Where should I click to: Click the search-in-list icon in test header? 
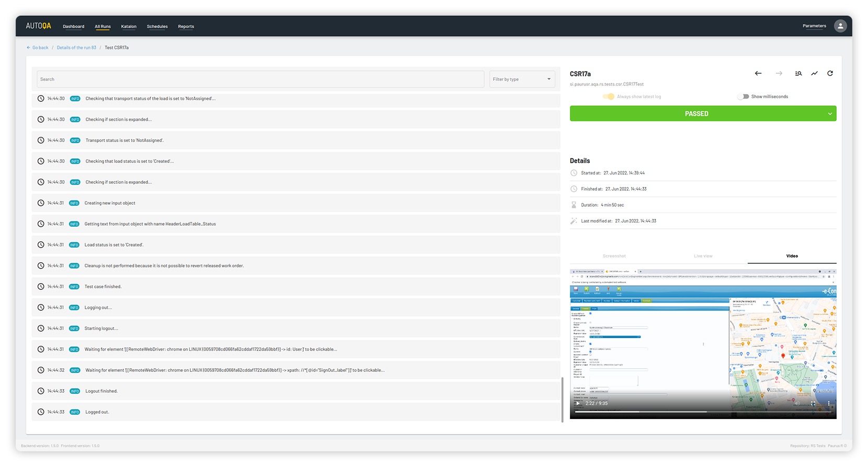798,74
